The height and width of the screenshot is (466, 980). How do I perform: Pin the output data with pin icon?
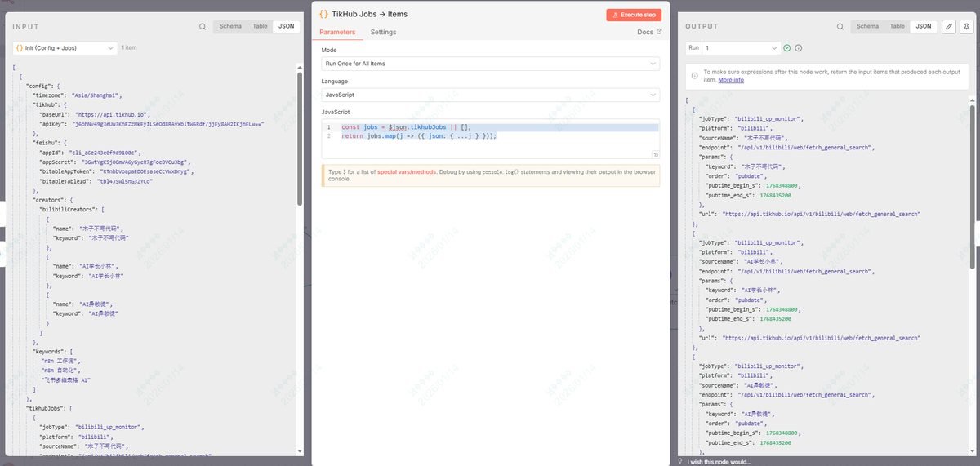pyautogui.click(x=967, y=26)
